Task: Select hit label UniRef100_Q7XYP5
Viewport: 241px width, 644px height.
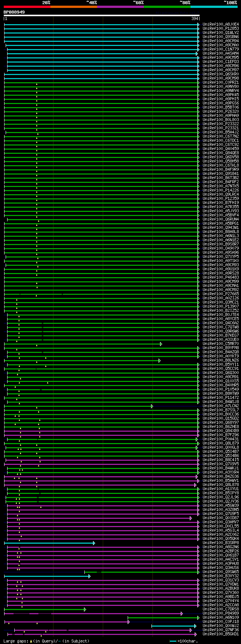Action: coord(221,256)
